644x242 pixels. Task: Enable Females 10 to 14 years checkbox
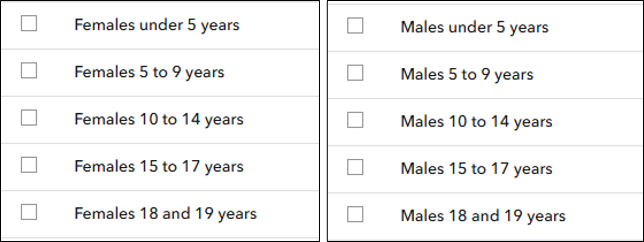[x=29, y=118]
